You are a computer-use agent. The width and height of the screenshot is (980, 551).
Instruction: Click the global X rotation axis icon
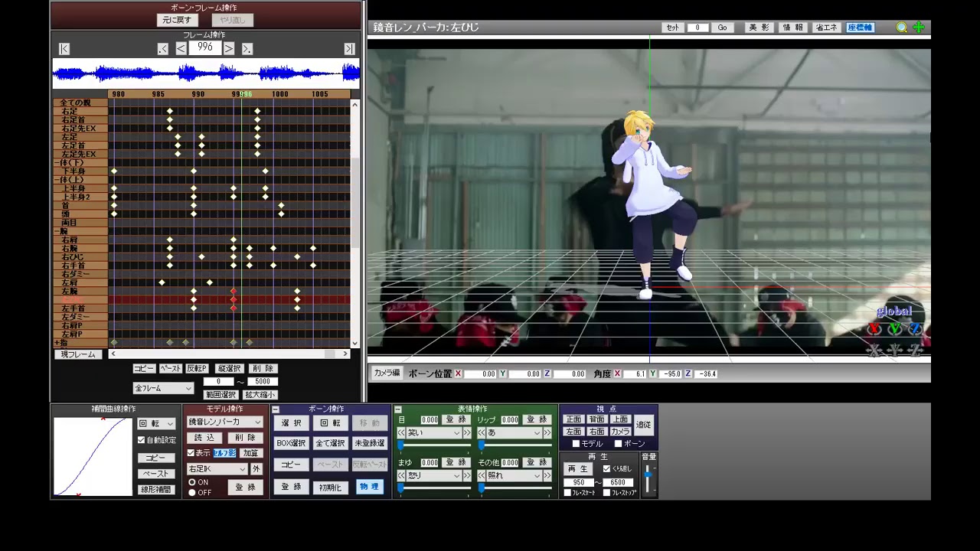point(874,329)
